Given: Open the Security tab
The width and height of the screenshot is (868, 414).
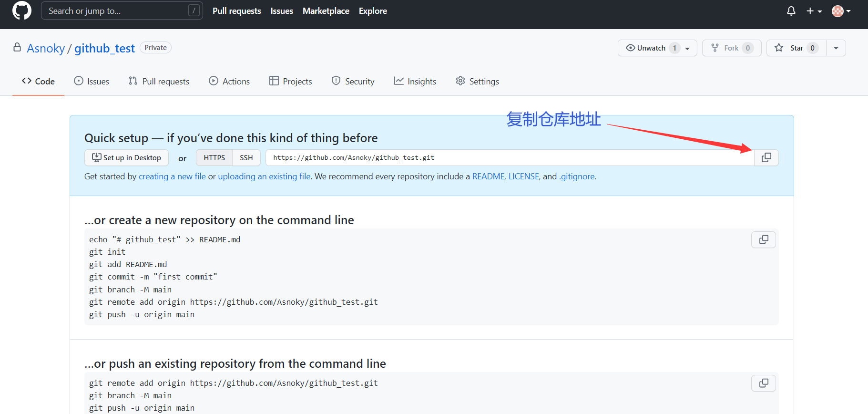Looking at the screenshot, I should 353,81.
